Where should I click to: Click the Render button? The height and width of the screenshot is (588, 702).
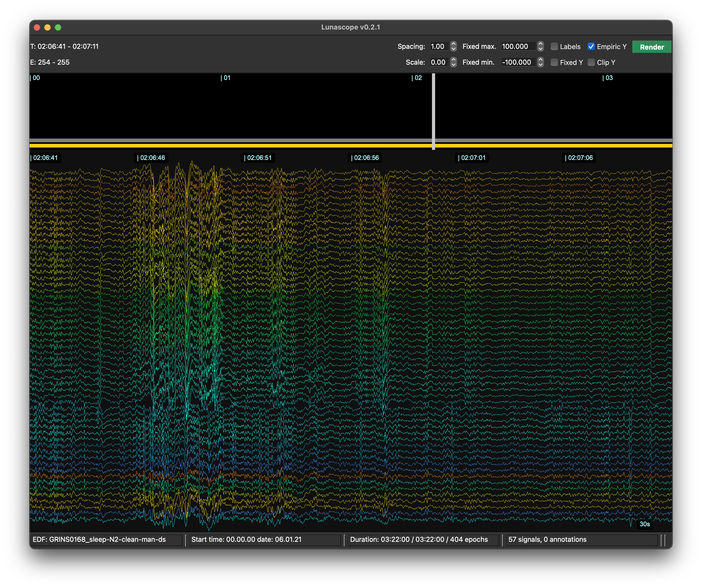coord(652,47)
